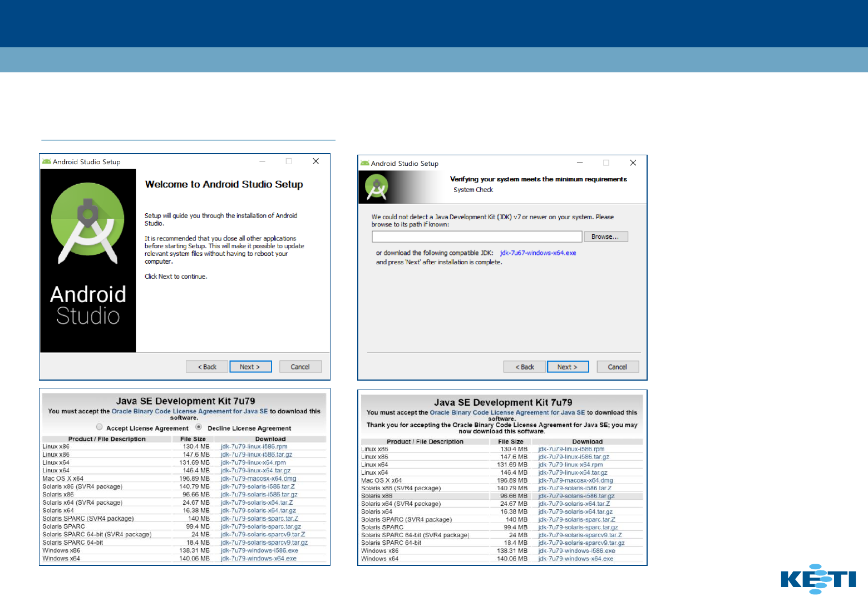The width and height of the screenshot is (868, 601).
Task: Open the jdk-7u67-windows-x64.exe download link
Action: click(538, 253)
